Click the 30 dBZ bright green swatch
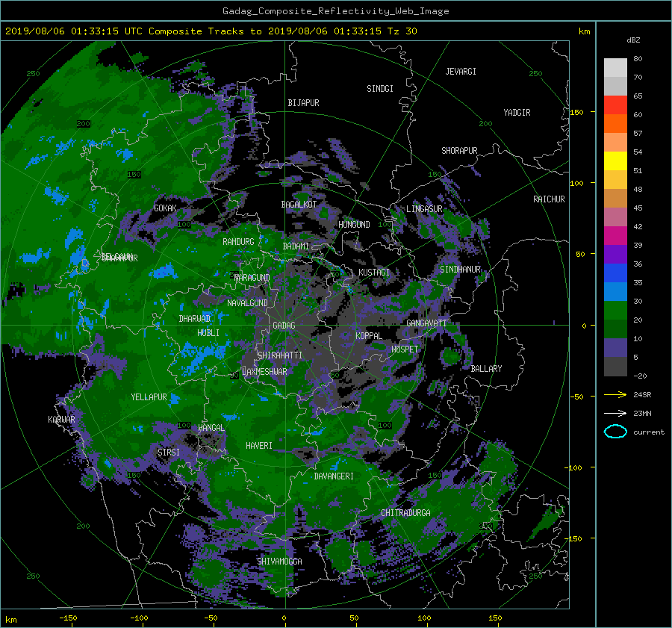672x628 pixels. (x=615, y=311)
